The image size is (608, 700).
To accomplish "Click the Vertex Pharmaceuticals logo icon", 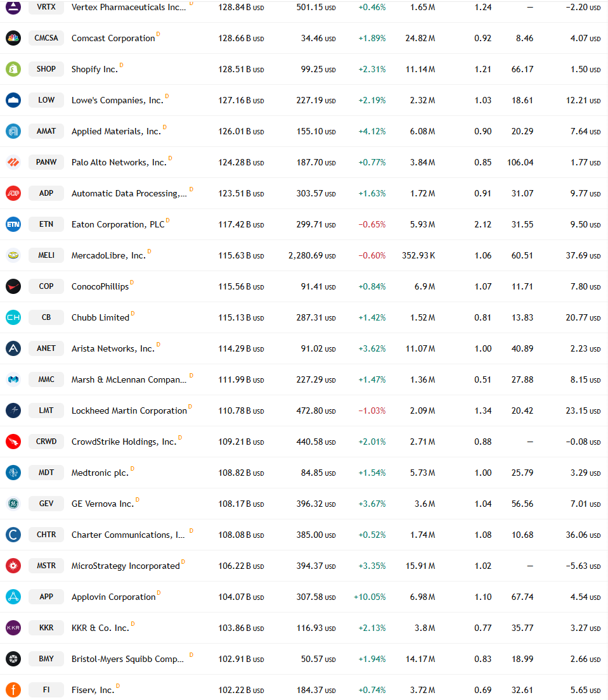I will click(13, 7).
